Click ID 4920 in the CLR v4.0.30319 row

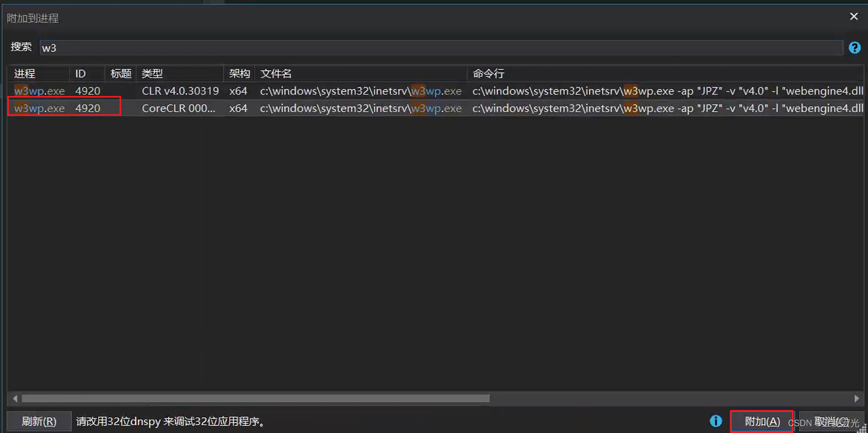point(88,91)
